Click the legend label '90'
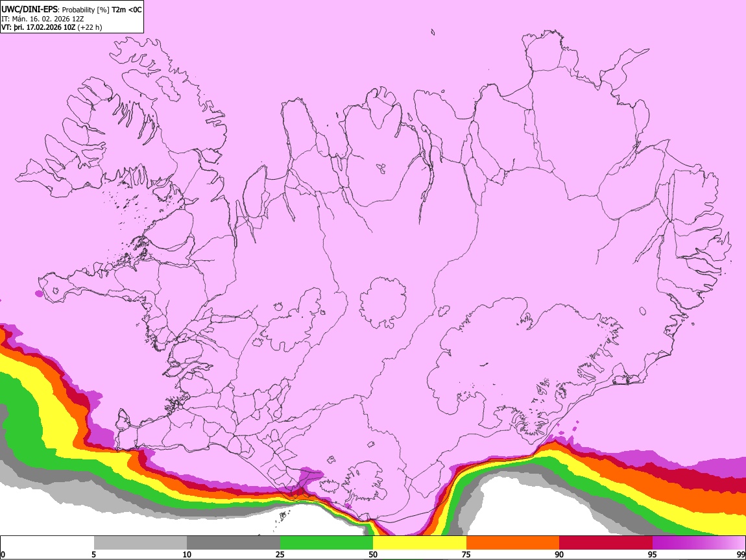Viewport: 746px width, 560px height. [559, 554]
